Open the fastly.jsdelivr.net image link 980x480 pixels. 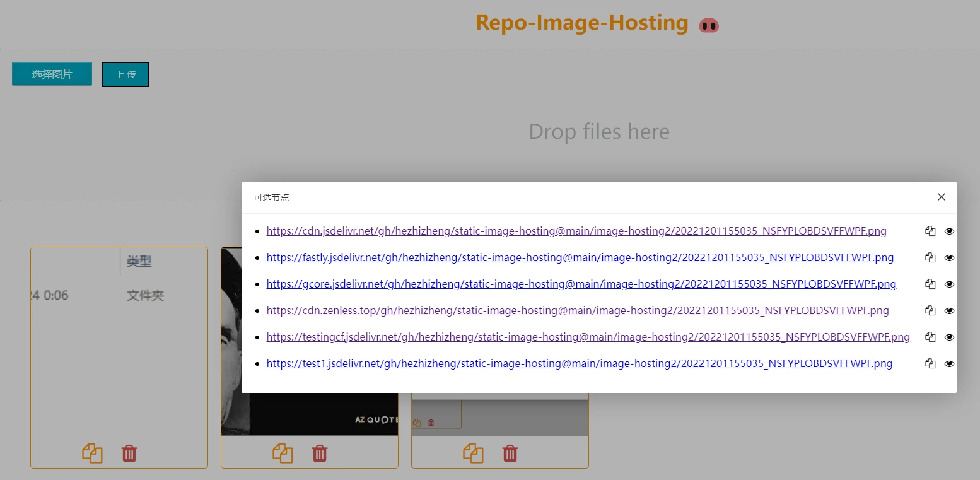point(580,257)
